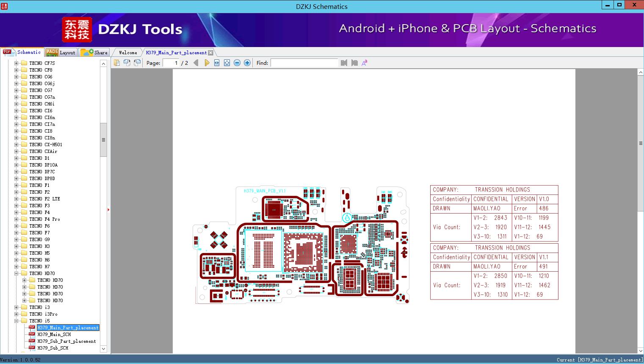Switch to the Layout tab
644x364 pixels.
[61, 53]
